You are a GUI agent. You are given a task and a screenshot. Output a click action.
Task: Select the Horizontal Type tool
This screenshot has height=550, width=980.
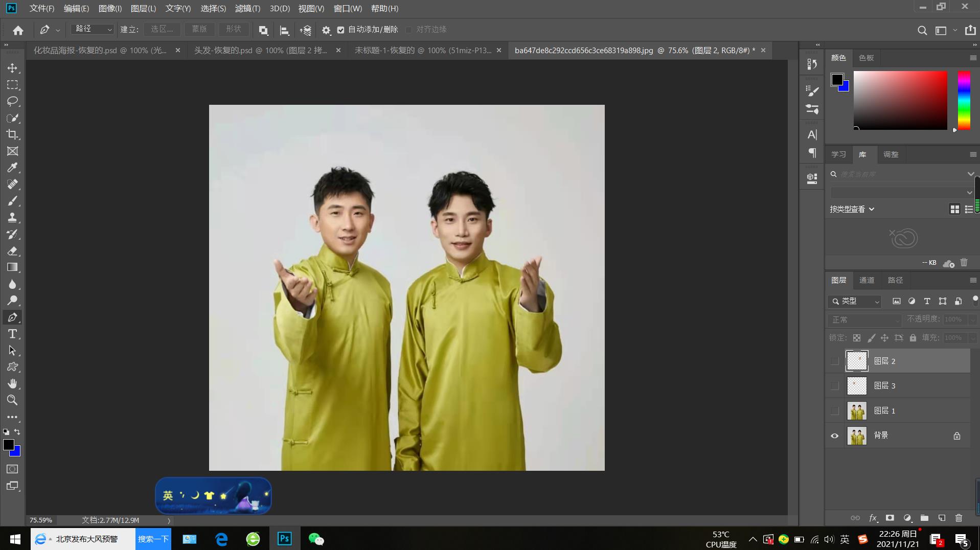pos(12,334)
